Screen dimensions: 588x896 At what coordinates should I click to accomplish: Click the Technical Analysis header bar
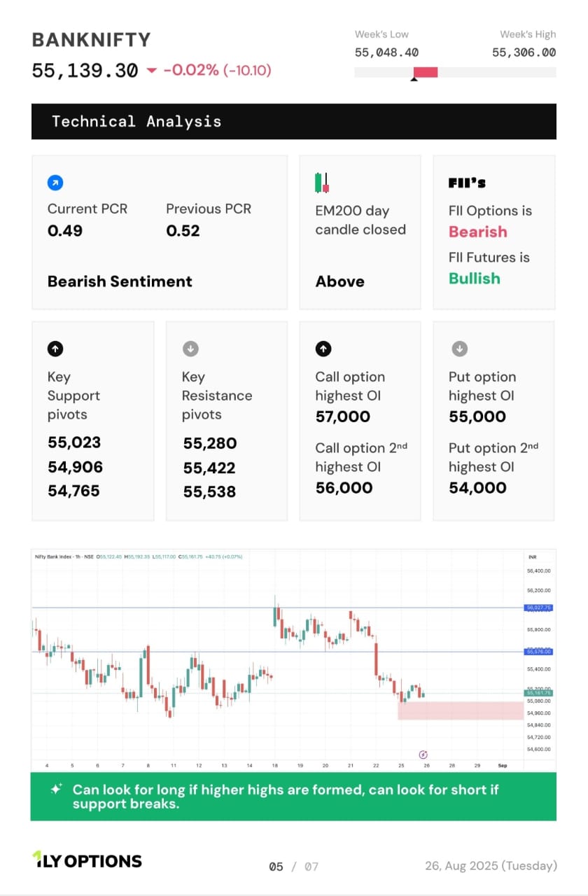coord(293,121)
